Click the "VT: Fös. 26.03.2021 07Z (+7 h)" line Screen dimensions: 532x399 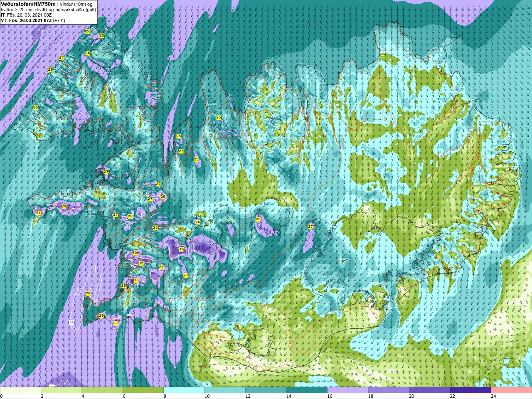(33, 20)
